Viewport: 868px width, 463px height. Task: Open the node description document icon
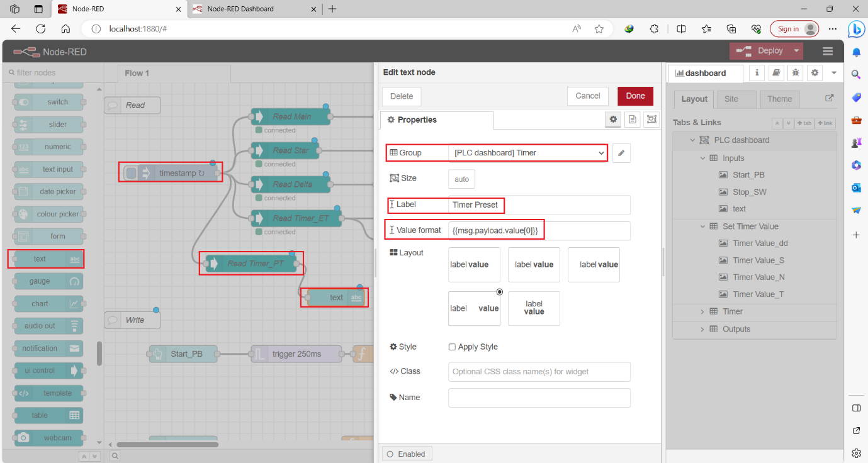click(x=632, y=119)
